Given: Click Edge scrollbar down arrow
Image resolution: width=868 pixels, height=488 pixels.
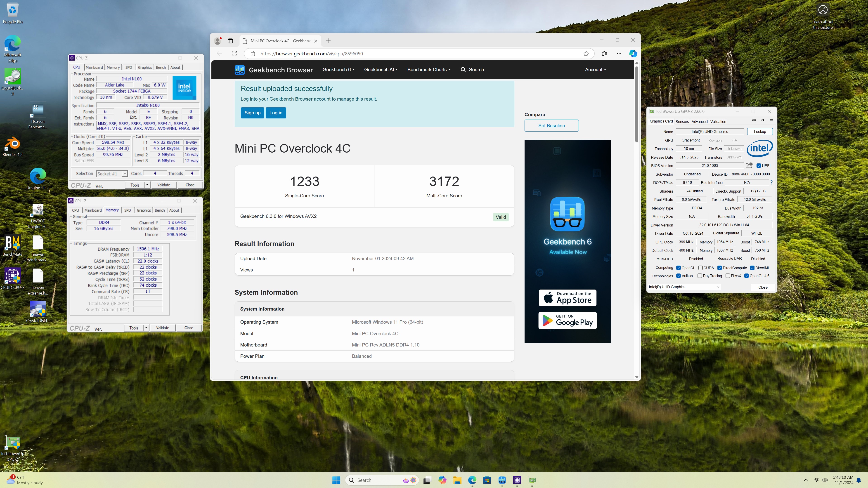Looking at the screenshot, I should click(636, 377).
